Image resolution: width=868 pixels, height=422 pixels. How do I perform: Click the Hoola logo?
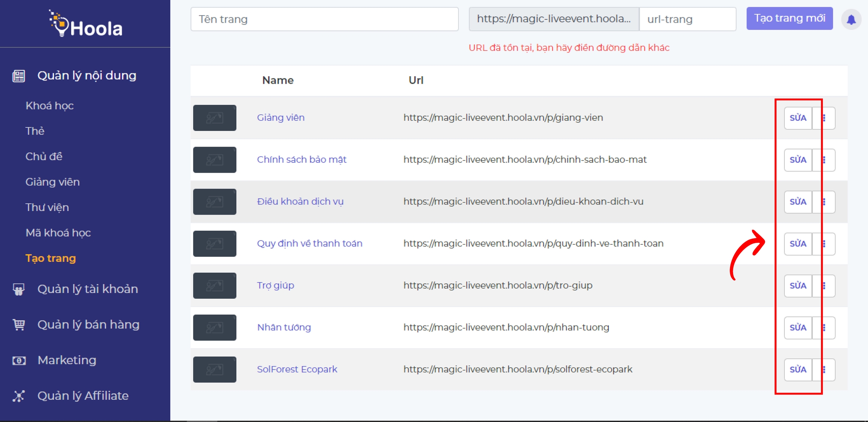click(x=86, y=24)
